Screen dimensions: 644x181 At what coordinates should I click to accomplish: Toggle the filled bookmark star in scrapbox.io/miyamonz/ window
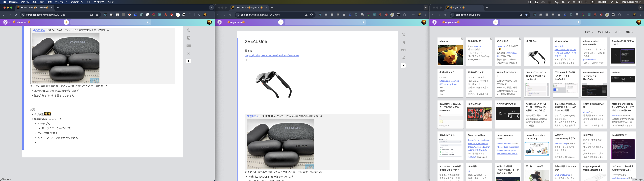pos(526,15)
